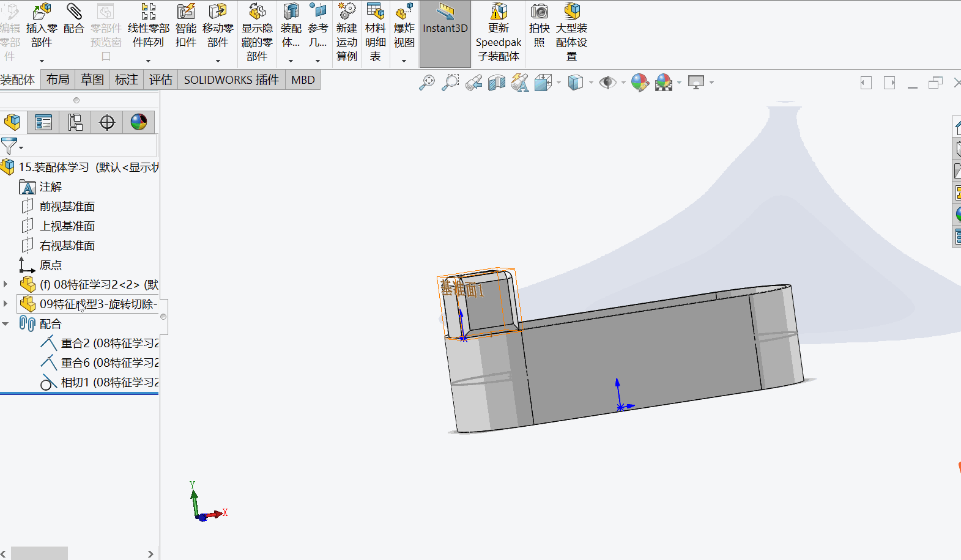Click Show Hidden Components (显示隐藏的零部件)
Screen dimensions: 961x560
[x=257, y=32]
